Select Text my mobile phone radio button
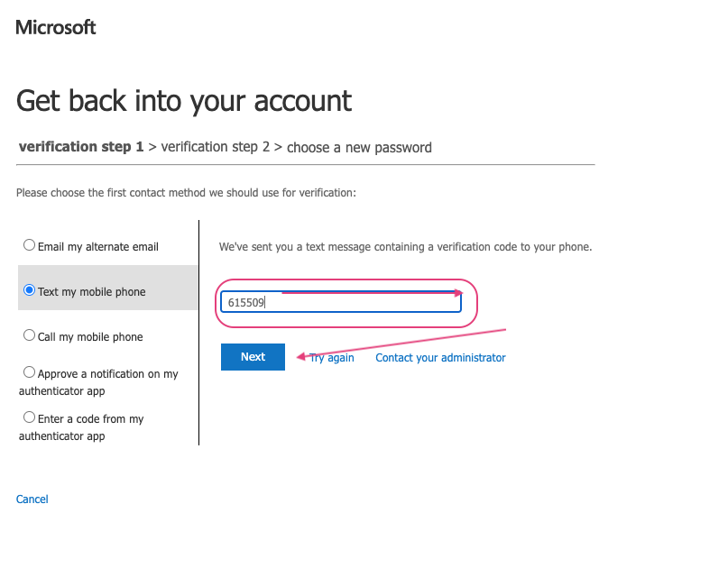 [x=29, y=290]
